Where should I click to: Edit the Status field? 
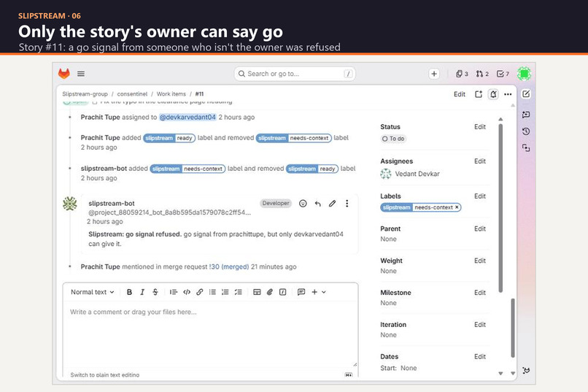(479, 127)
